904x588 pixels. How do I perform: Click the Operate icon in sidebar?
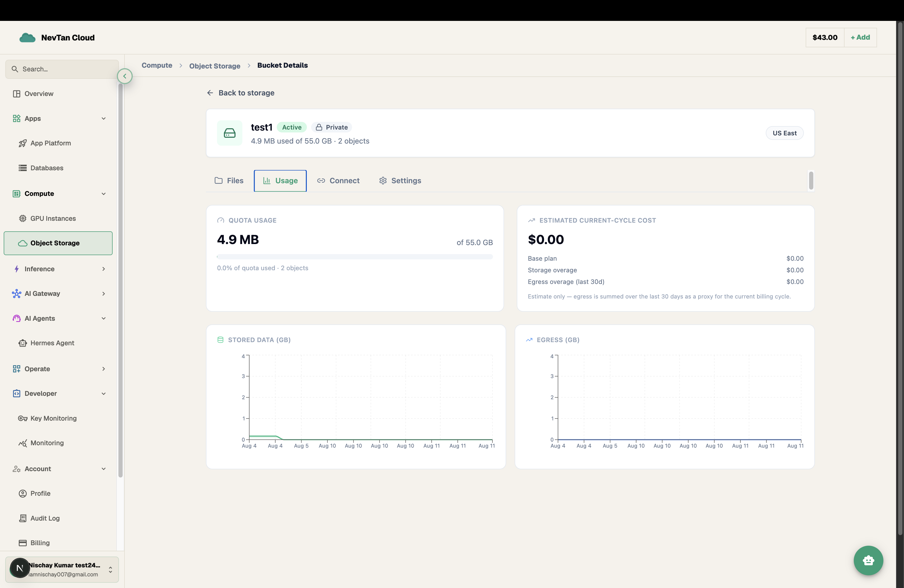tap(16, 369)
